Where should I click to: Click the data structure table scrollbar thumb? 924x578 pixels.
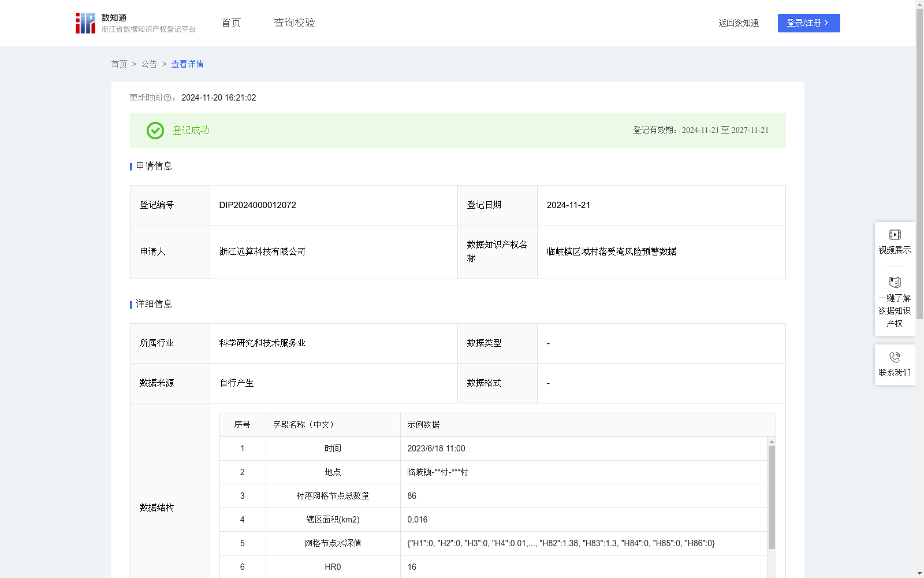772,497
